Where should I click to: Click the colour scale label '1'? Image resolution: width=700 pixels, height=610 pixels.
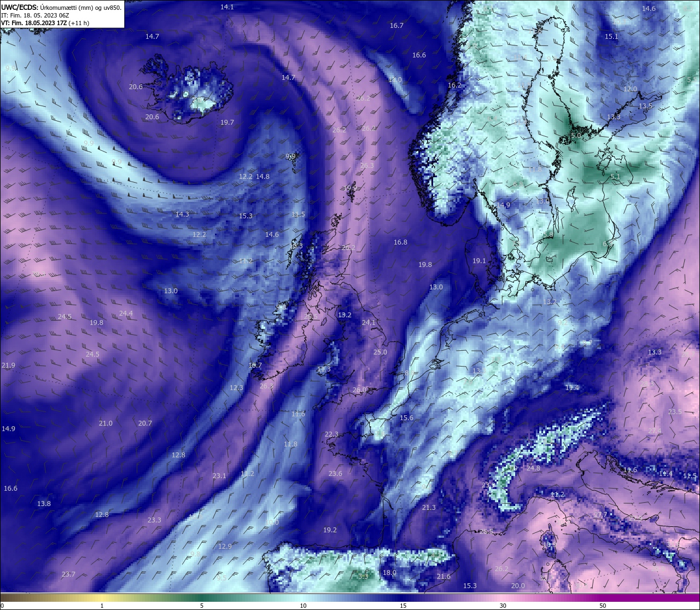(x=102, y=606)
